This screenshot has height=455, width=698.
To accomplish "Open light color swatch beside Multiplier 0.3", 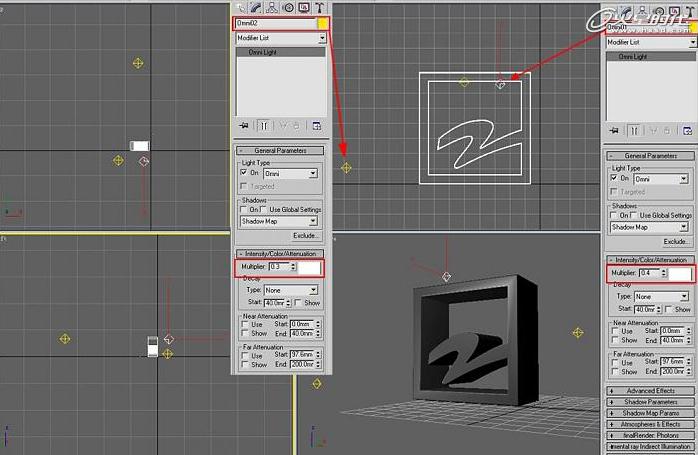I will point(309,267).
